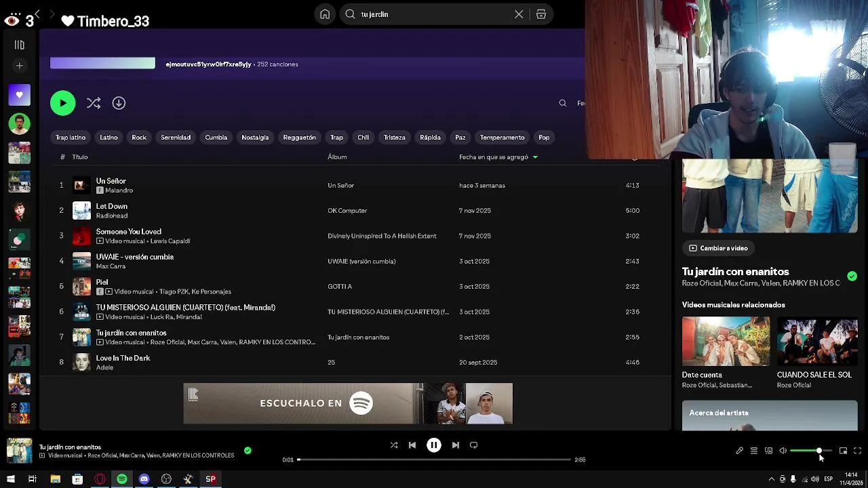The height and width of the screenshot is (488, 868).
Task: Seek on the song progress bar
Action: [434, 460]
